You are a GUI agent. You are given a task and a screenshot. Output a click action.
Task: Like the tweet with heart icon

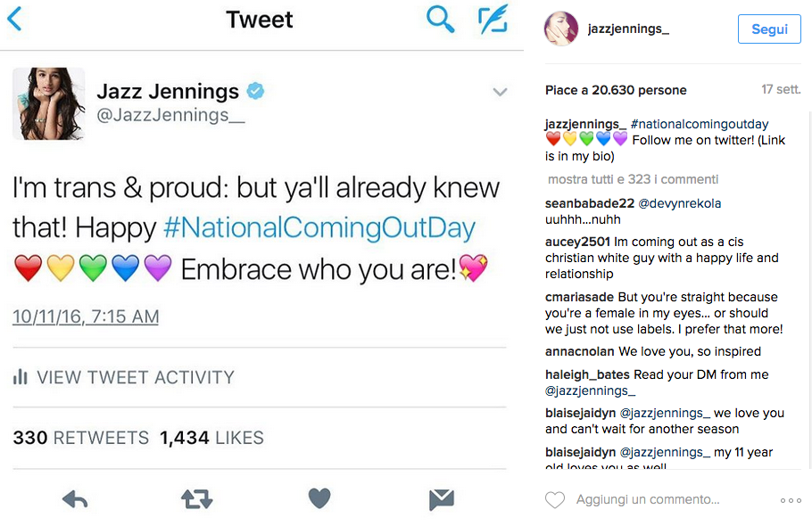pos(319,498)
